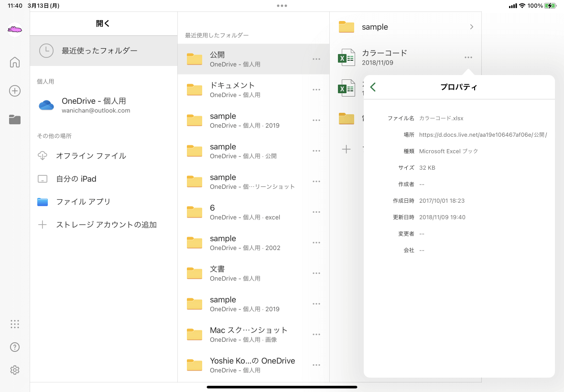
Task: Tap the battery indicator in status bar
Action: coord(550,6)
